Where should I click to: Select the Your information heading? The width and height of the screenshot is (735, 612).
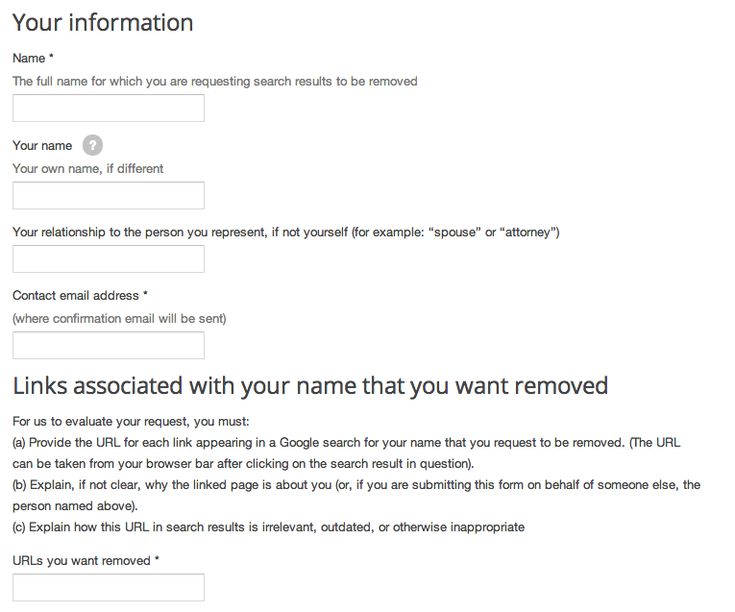(103, 22)
